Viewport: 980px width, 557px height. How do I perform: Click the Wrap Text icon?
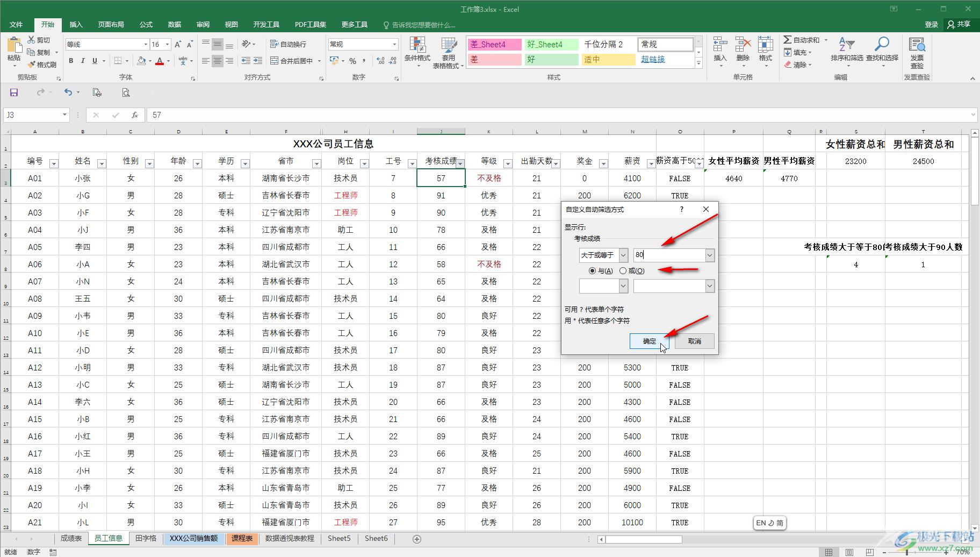coord(274,44)
